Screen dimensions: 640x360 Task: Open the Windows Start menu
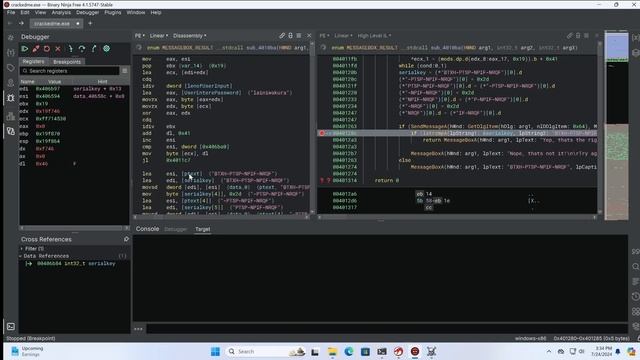tap(215, 351)
